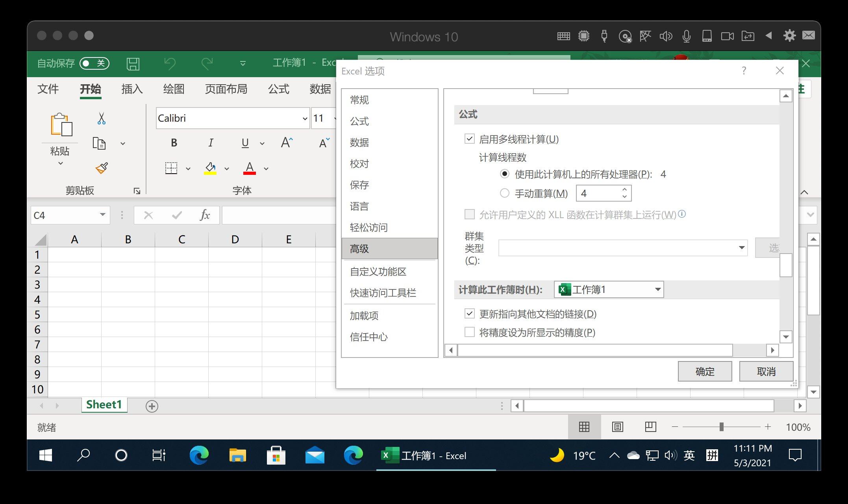Check 将精度设为所显示的精度 option
This screenshot has height=504, width=848.
[x=470, y=332]
